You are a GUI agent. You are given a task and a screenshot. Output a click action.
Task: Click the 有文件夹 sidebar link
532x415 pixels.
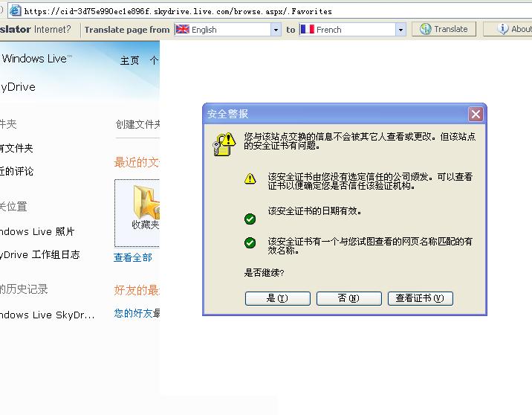[x=16, y=148]
